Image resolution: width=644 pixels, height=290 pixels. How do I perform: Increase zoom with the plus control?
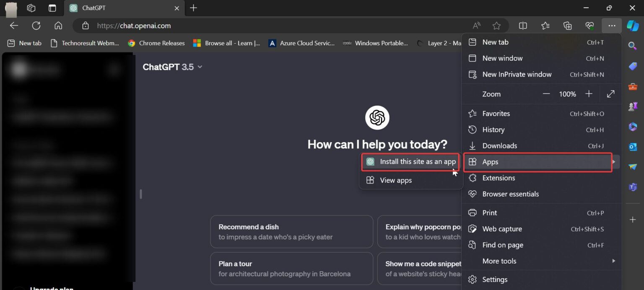pyautogui.click(x=589, y=94)
